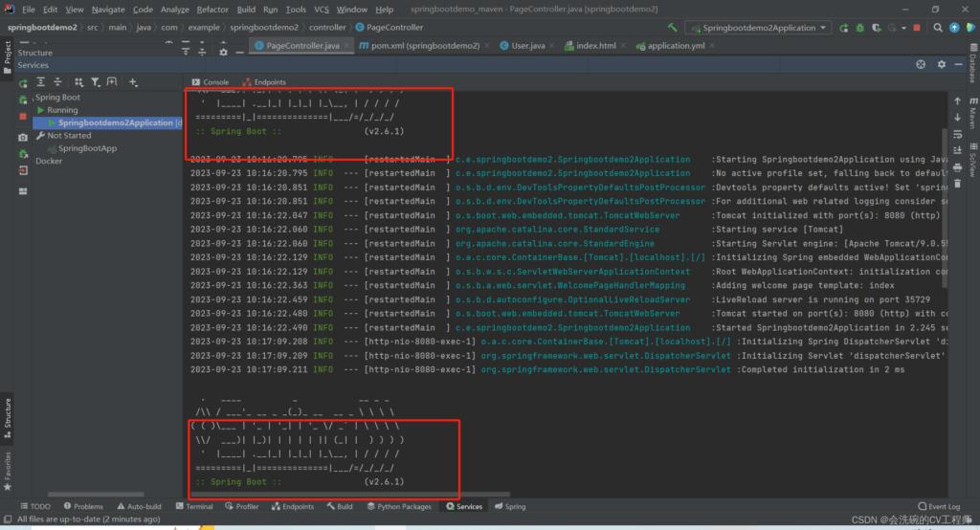Toggle soft-wrap in console output
The image size is (980, 530).
coord(958,134)
